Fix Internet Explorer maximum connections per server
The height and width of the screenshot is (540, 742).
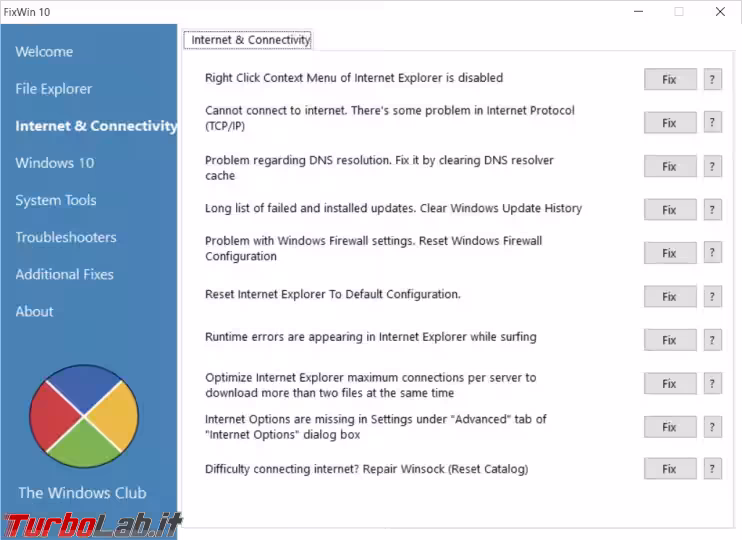pyautogui.click(x=670, y=384)
